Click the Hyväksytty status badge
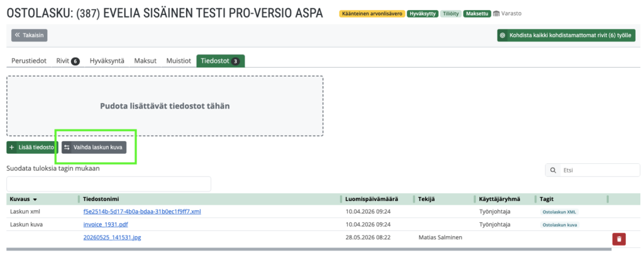644x258 pixels. click(423, 14)
